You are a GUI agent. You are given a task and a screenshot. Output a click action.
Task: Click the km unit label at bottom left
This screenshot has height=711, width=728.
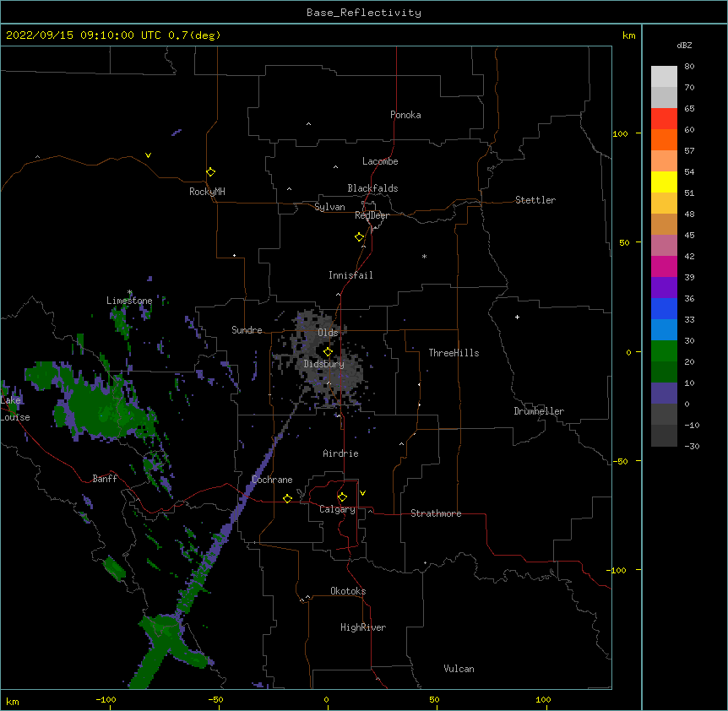13,701
